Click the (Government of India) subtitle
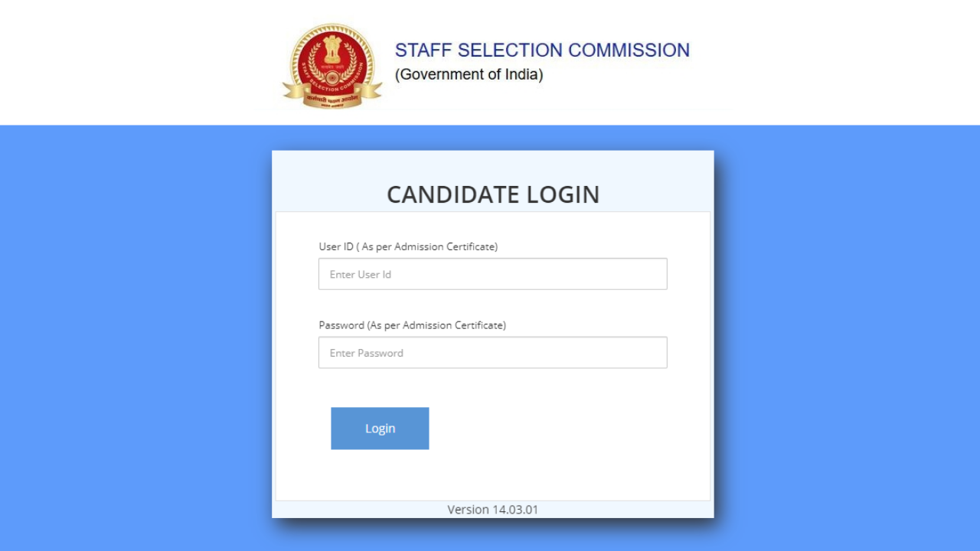This screenshot has height=551, width=980. point(469,75)
